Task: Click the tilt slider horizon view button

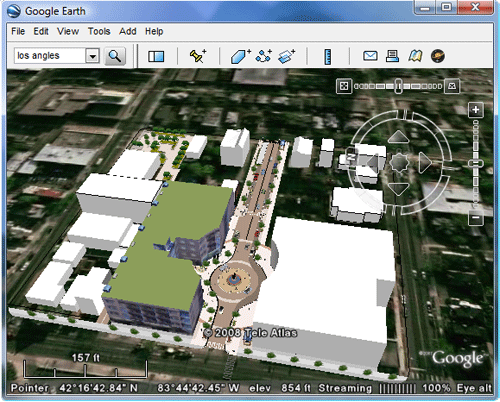Action: (452, 86)
